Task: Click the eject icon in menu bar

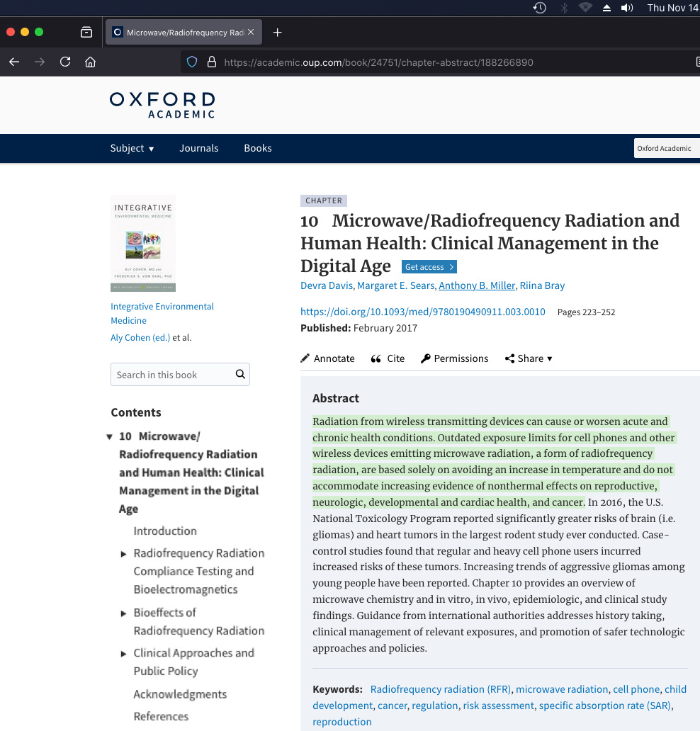Action: pyautogui.click(x=606, y=8)
